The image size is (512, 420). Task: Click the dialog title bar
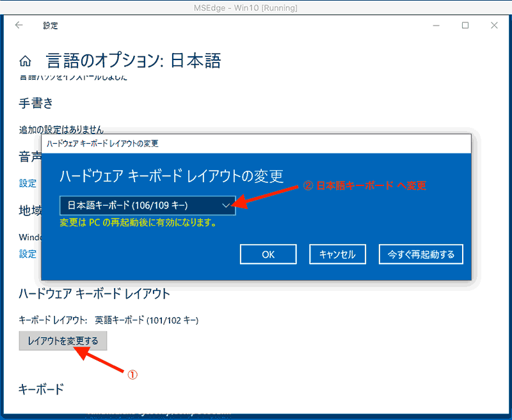pyautogui.click(x=192, y=144)
